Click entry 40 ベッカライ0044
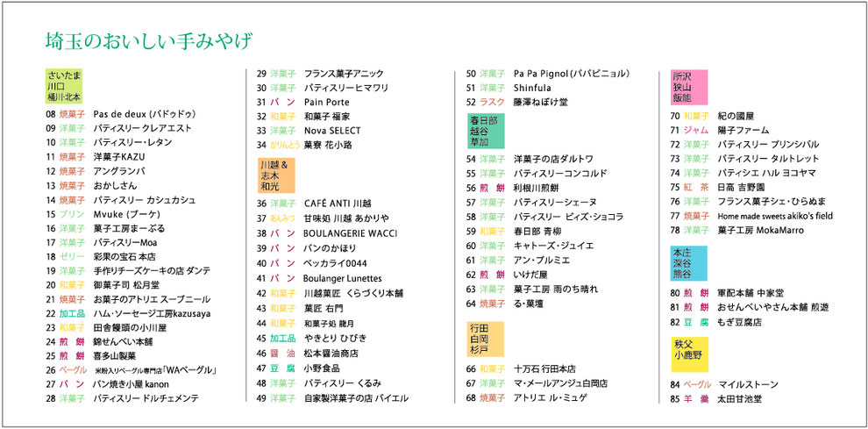This screenshot has width=868, height=429. click(x=311, y=263)
